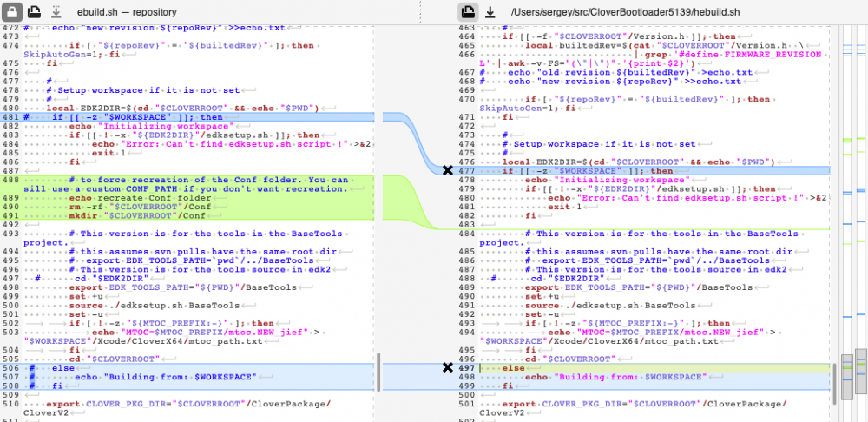Click right line 466 'grep #define FIRMWARE_REVISION'
This screenshot has height=422, width=868.
tap(730, 55)
